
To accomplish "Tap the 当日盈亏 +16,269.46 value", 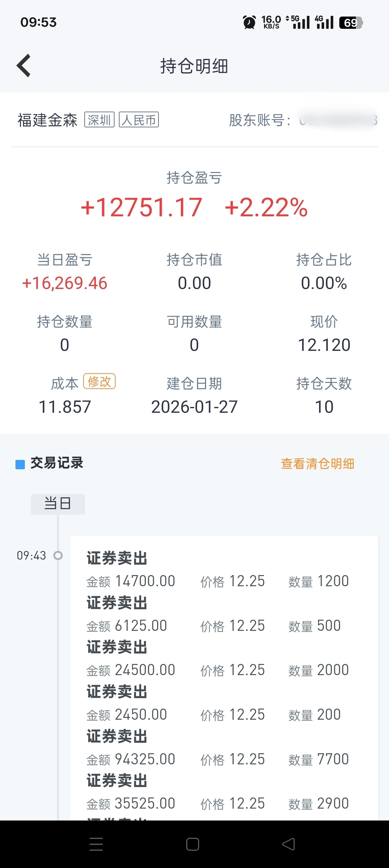I will 65,283.
